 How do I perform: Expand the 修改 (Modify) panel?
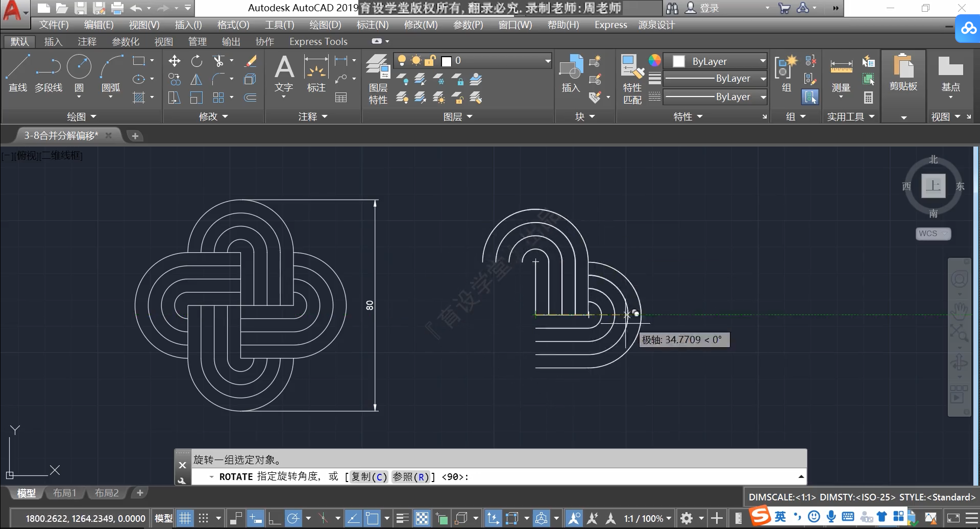coord(213,116)
